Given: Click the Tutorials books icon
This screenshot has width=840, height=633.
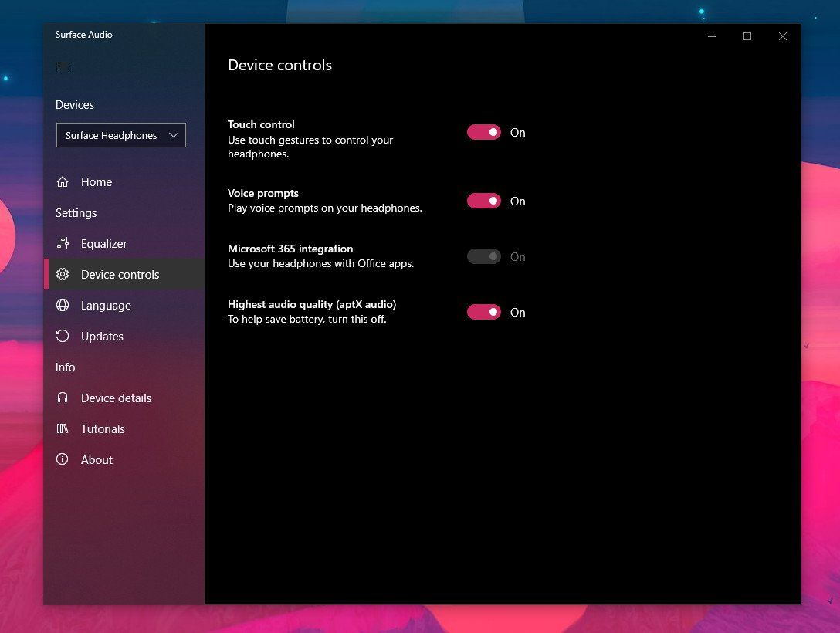Looking at the screenshot, I should 63,428.
